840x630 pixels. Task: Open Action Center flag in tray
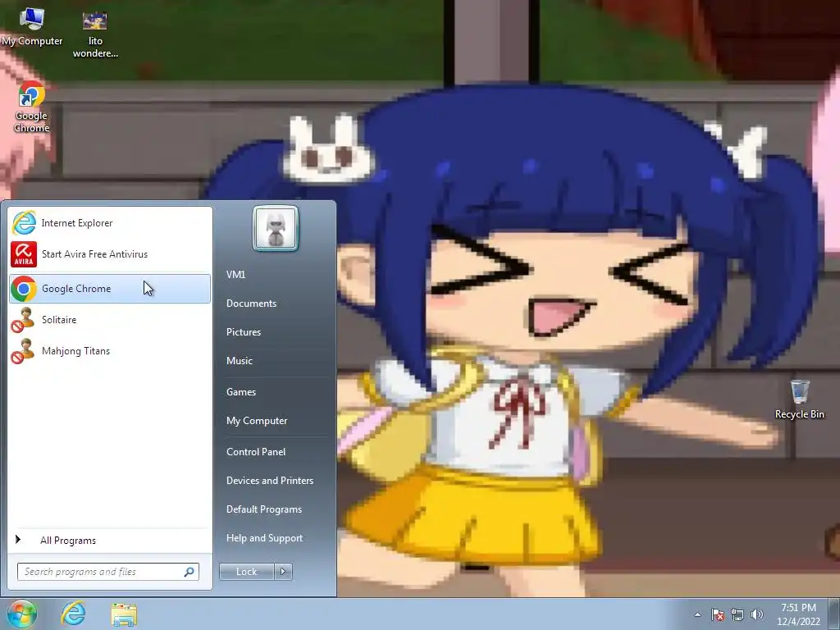(x=718, y=614)
